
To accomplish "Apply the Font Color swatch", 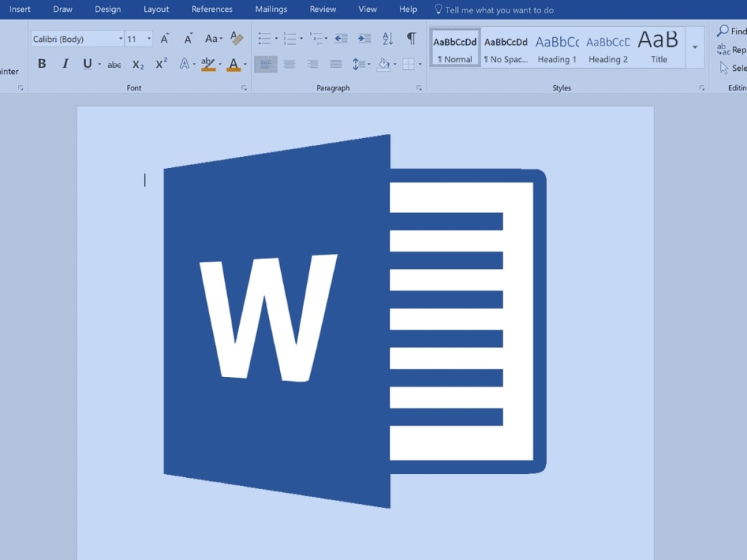I will click(x=233, y=64).
